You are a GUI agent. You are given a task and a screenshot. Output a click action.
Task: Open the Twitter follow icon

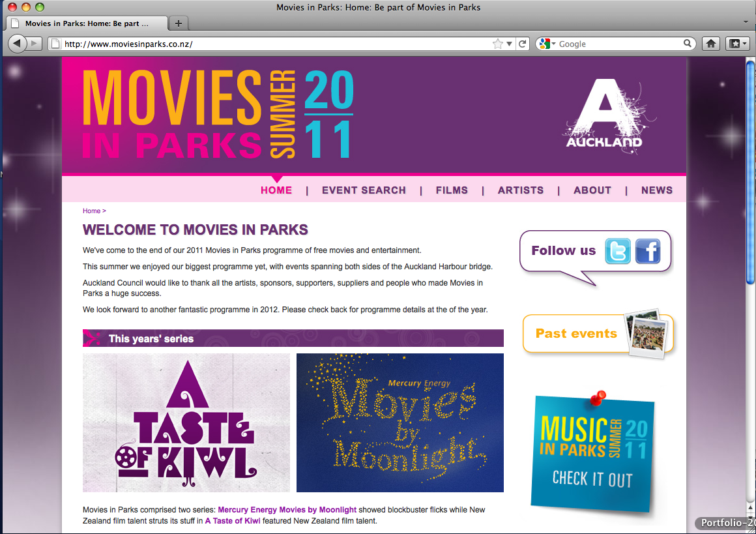tap(618, 251)
